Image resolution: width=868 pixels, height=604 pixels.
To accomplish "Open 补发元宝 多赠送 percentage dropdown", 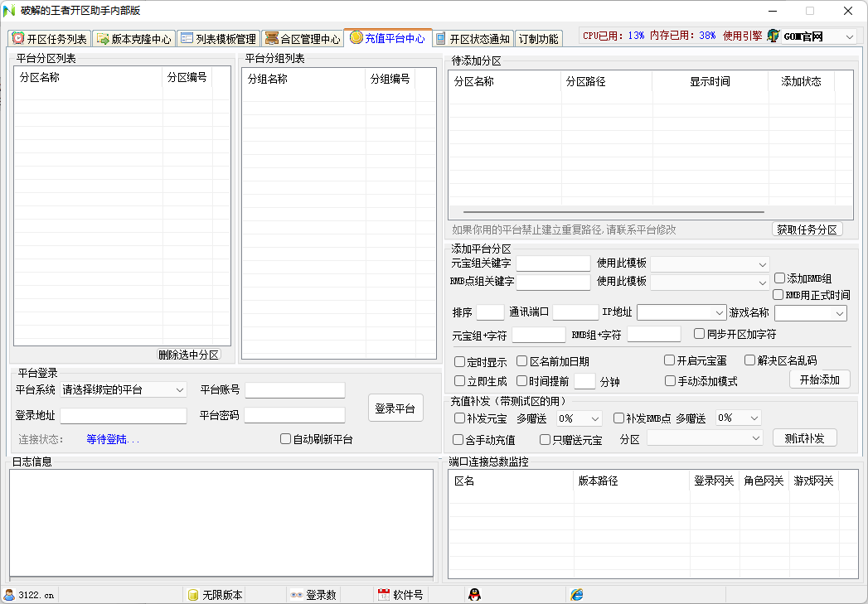I will (x=579, y=418).
